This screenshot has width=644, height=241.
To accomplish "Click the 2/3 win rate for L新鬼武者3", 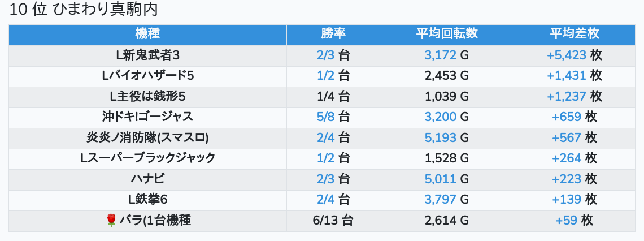I will coord(326,55).
